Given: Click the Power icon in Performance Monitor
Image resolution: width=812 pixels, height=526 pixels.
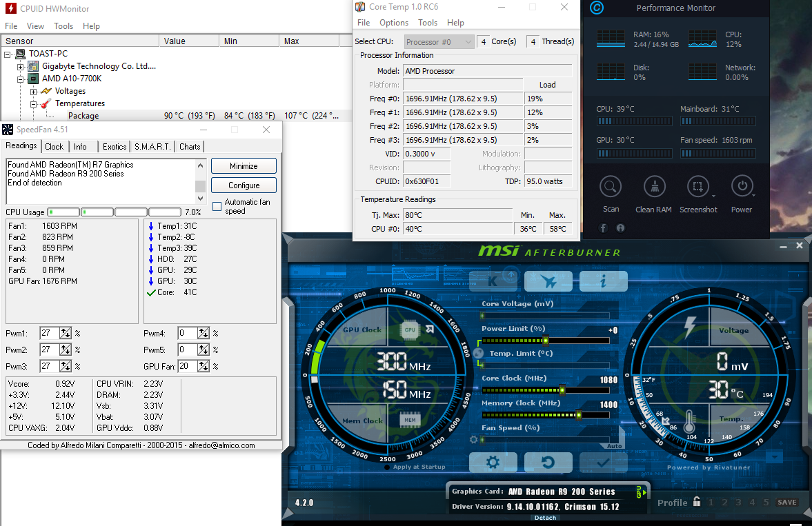Looking at the screenshot, I should 742,187.
